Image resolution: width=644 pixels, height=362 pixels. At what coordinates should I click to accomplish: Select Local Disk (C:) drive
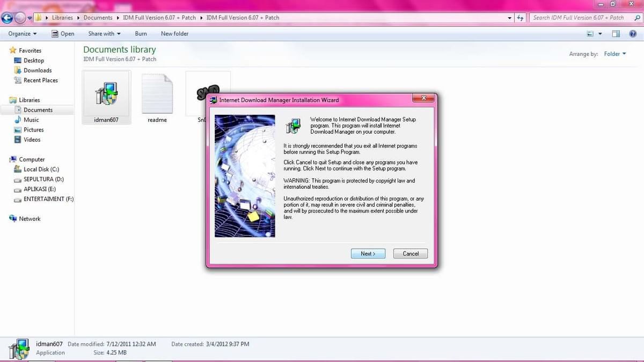[41, 169]
